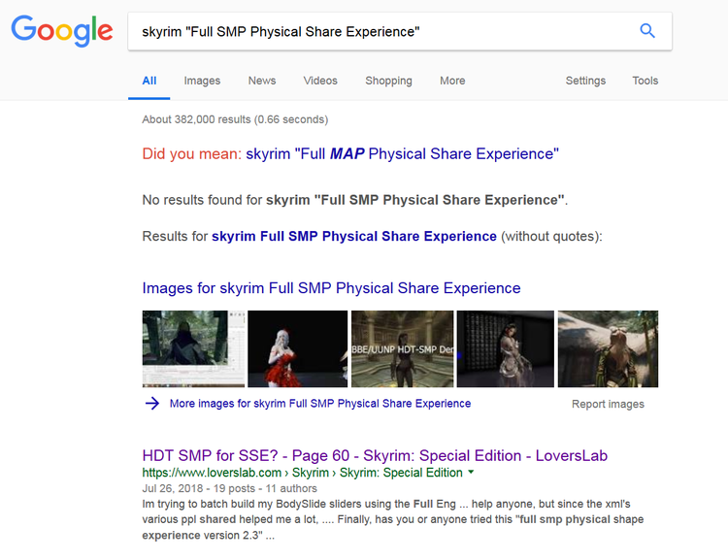This screenshot has width=728, height=560.
Task: Click the green loverslab.com breadcrumb URL
Action: coord(302,473)
